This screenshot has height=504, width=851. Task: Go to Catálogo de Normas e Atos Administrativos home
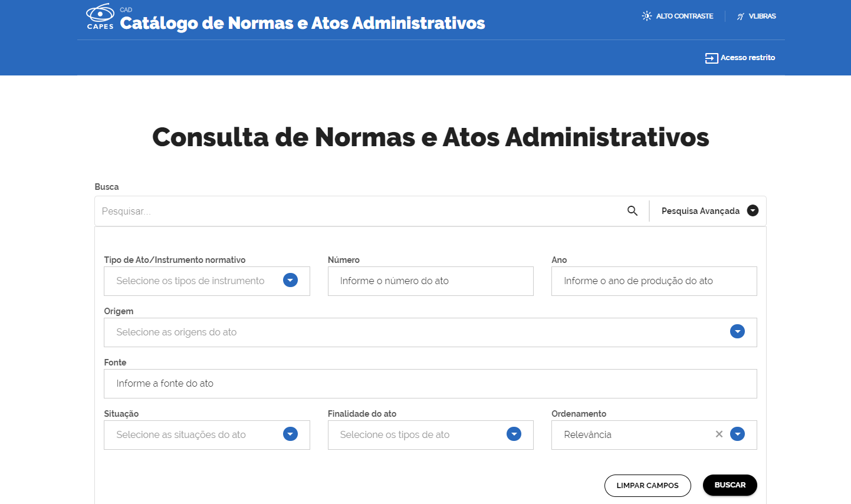pos(302,23)
